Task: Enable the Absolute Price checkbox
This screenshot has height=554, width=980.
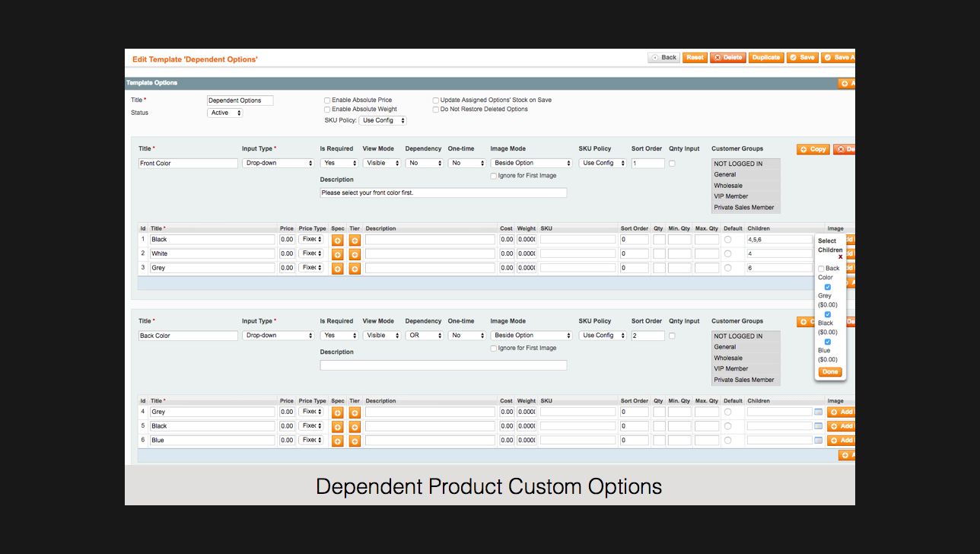Action: click(327, 100)
